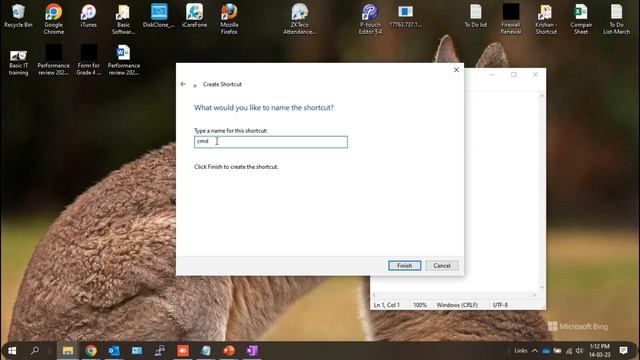This screenshot has height=360, width=640.
Task: Select the DiskClone desktop icon
Action: point(159,16)
